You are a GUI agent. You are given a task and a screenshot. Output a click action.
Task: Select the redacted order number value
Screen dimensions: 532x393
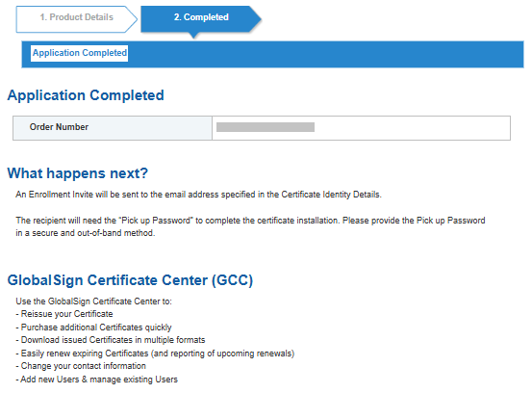tap(266, 127)
